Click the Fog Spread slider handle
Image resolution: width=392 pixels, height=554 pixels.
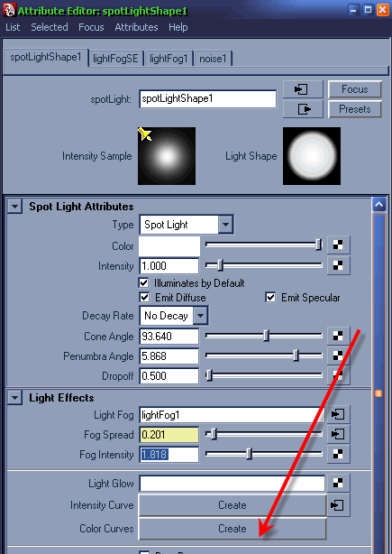point(214,434)
